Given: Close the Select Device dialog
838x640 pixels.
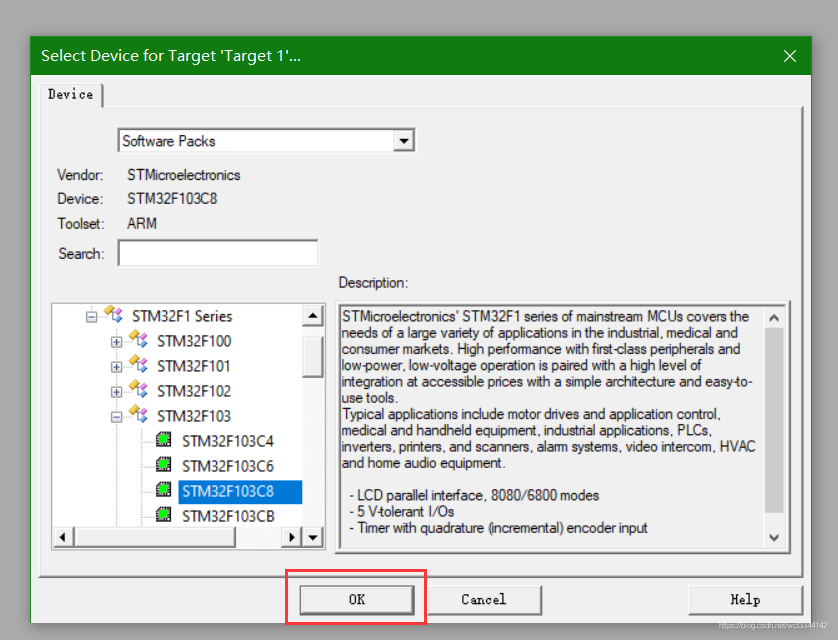Looking at the screenshot, I should (x=790, y=56).
